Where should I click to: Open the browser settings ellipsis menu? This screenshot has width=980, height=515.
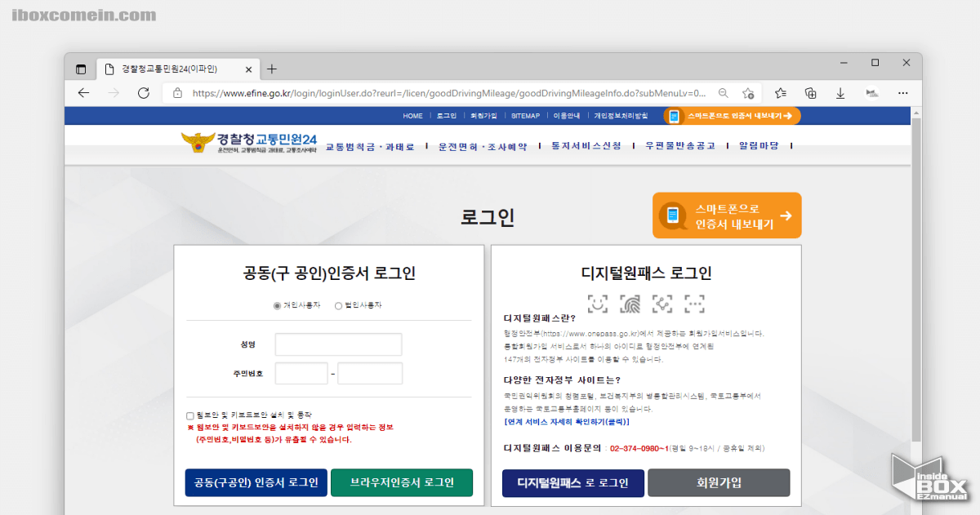902,93
